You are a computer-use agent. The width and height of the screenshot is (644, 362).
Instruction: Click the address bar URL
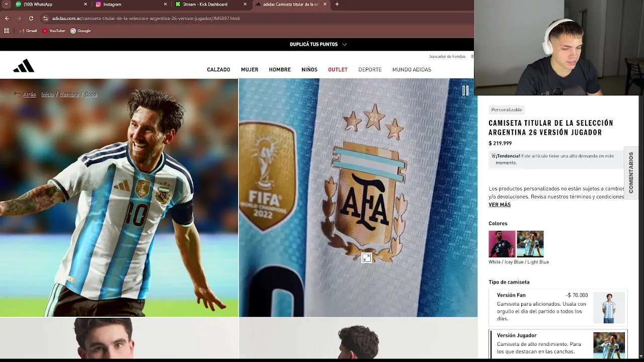[x=146, y=19]
